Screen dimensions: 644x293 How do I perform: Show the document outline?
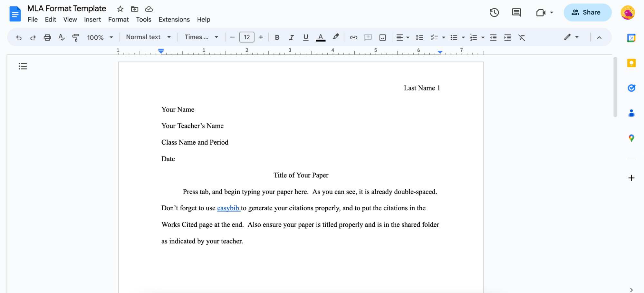point(23,66)
